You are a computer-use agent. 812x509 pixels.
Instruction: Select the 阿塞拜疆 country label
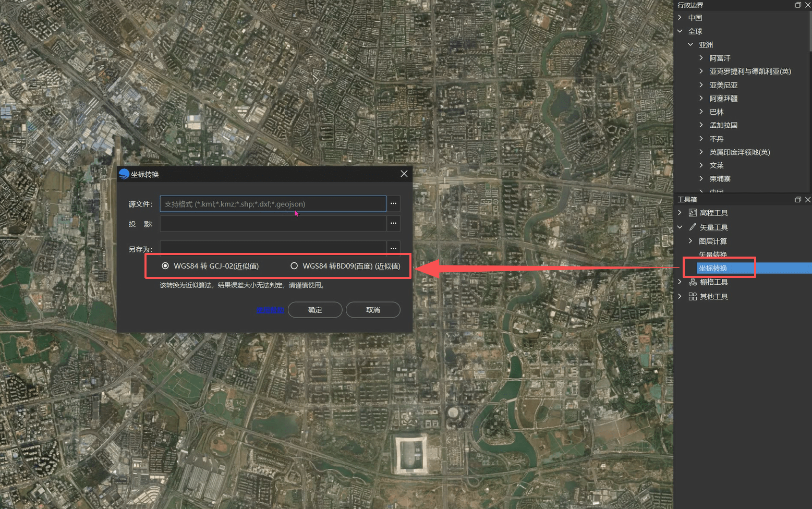point(724,98)
